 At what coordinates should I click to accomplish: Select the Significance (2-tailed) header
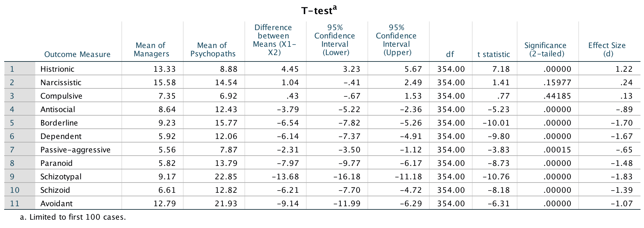point(545,50)
